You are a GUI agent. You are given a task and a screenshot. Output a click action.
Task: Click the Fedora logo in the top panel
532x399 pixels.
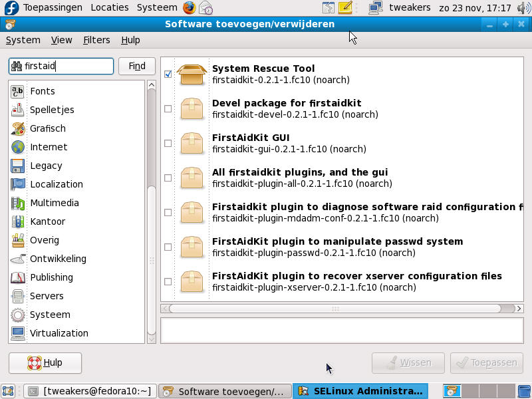click(11, 8)
